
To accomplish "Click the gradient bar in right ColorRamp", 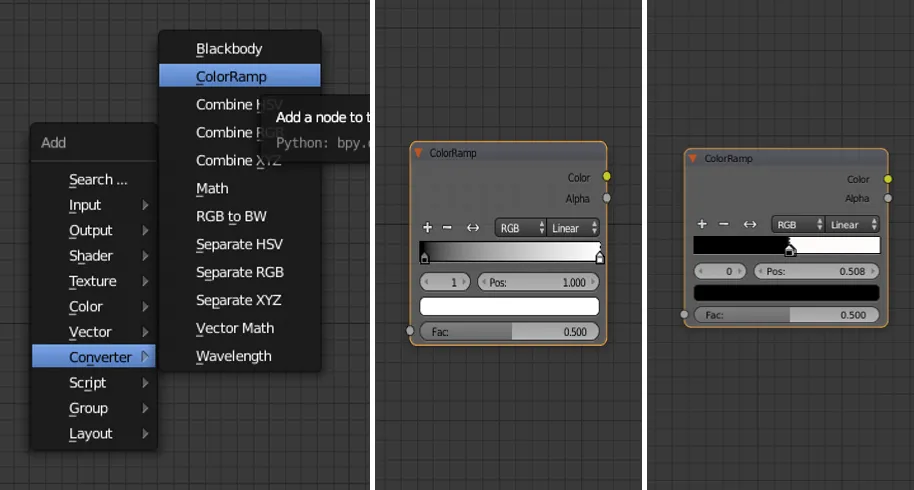I will pos(786,245).
